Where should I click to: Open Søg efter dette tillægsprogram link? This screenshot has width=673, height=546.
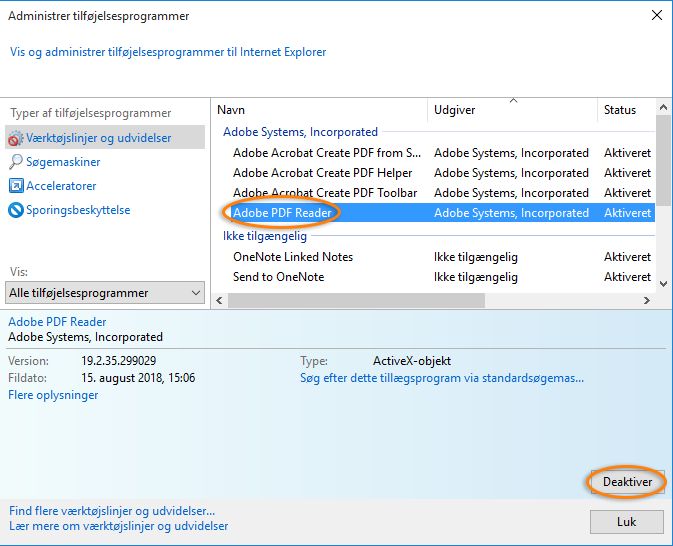click(442, 378)
